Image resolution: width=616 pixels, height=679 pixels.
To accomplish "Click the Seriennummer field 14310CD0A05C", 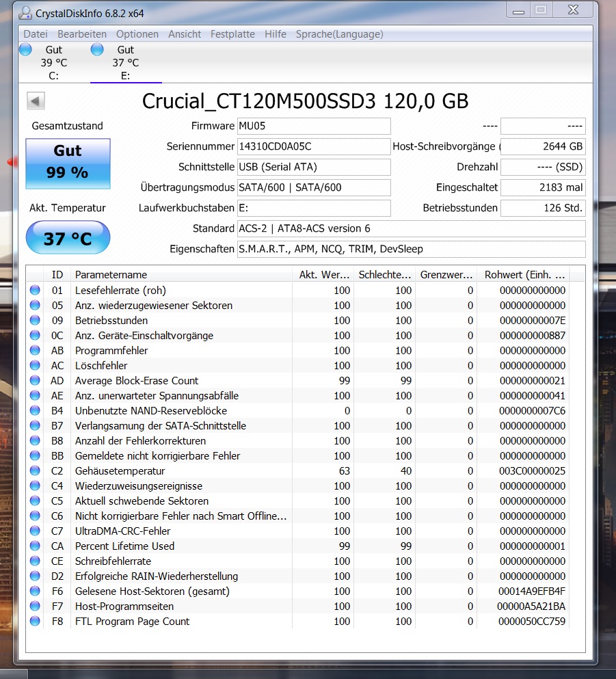I will [314, 146].
